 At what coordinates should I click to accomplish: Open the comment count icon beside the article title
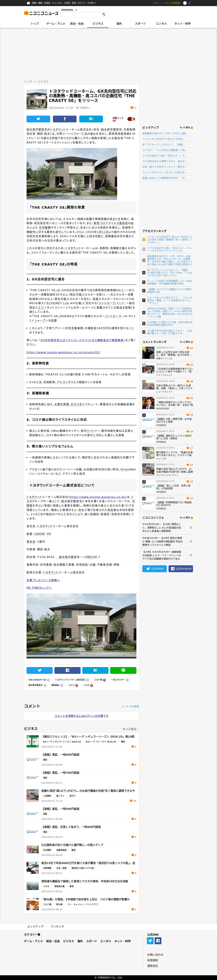coord(132,108)
